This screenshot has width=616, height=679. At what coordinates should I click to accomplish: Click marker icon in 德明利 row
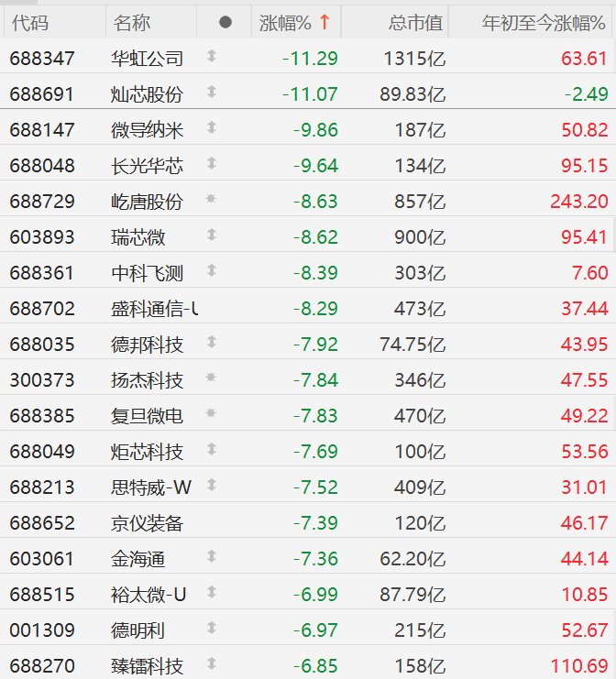click(212, 628)
